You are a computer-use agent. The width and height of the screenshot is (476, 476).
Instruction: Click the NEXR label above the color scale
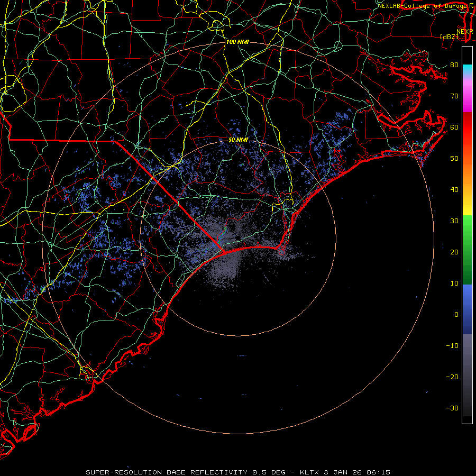464,31
